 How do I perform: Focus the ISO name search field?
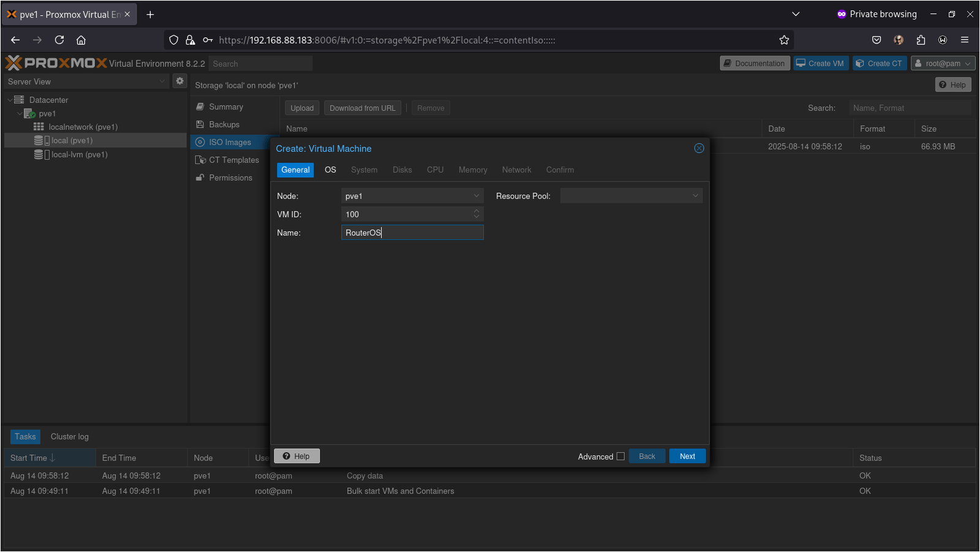910,108
